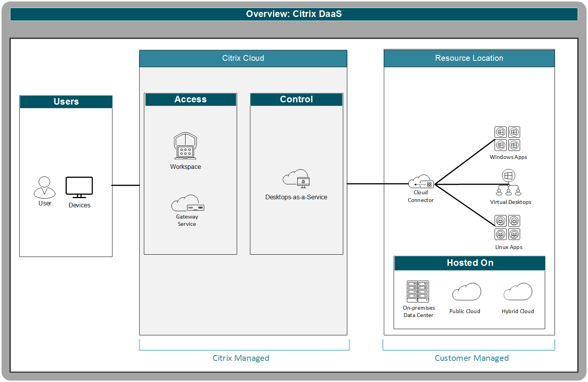Viewport: 588px width, 382px height.
Task: Click the Desktops-as-a-Service cloud icon
Action: pyautogui.click(x=296, y=179)
